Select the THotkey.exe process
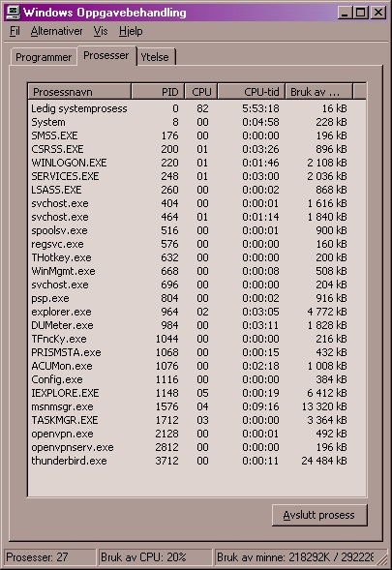Image resolution: width=392 pixels, height=570 pixels. click(x=196, y=257)
